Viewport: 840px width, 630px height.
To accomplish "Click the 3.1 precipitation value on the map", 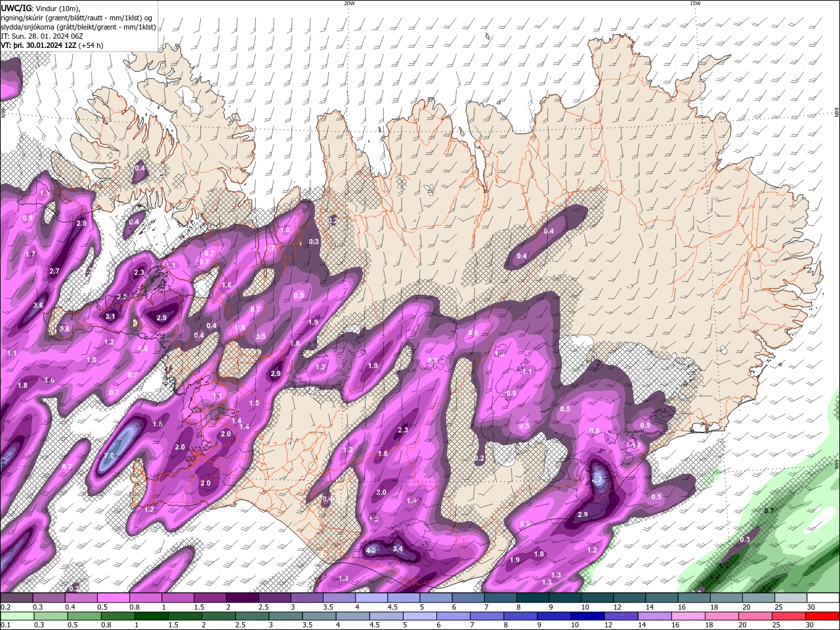I will [x=110, y=316].
